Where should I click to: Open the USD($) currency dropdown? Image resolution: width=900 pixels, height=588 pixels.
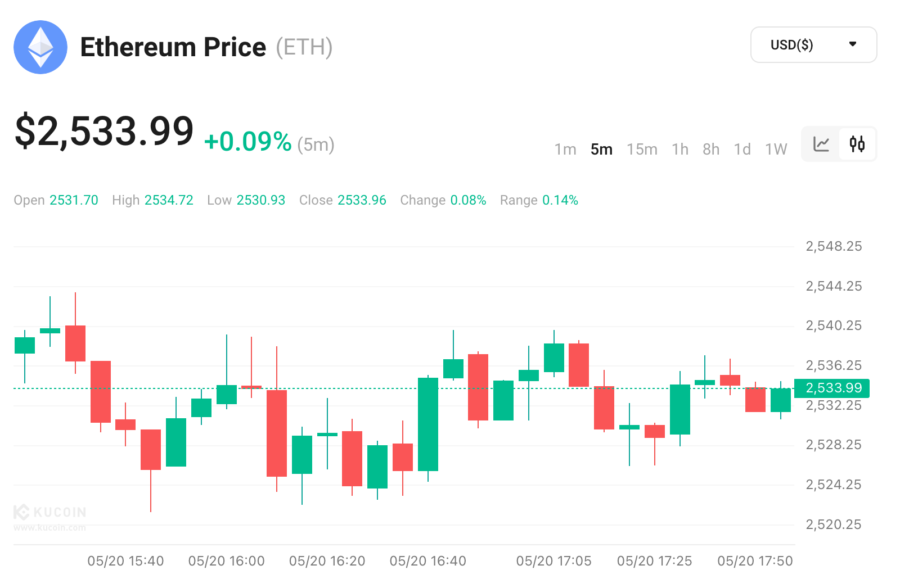813,45
